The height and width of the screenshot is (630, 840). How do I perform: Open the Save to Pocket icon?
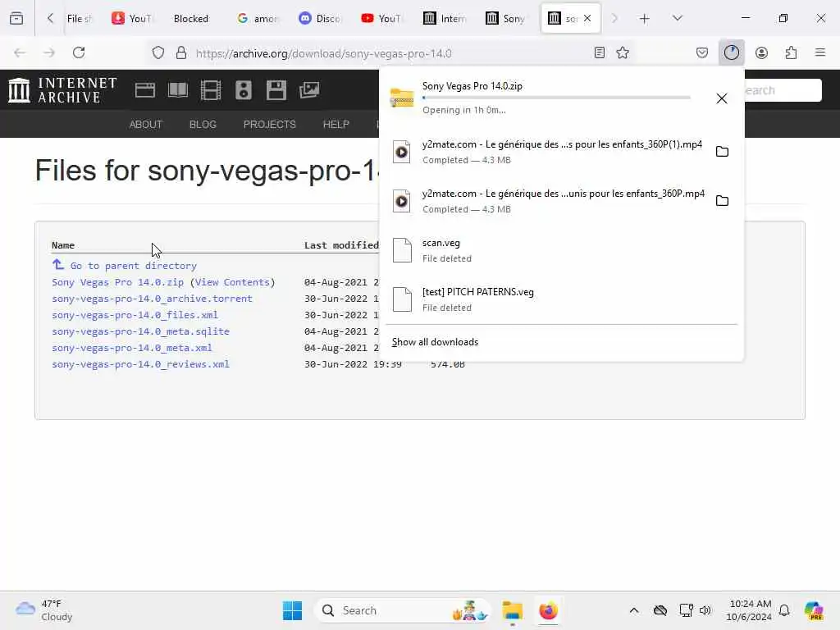coord(702,52)
